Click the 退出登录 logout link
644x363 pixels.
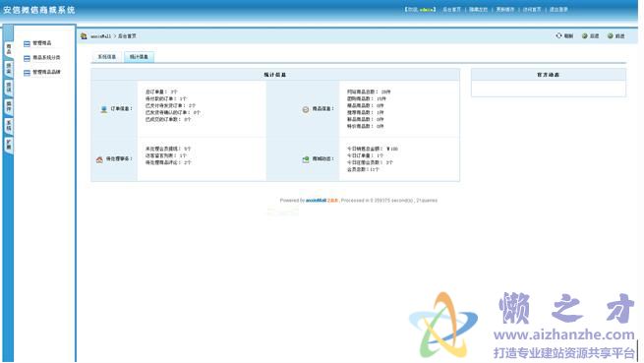pos(558,10)
